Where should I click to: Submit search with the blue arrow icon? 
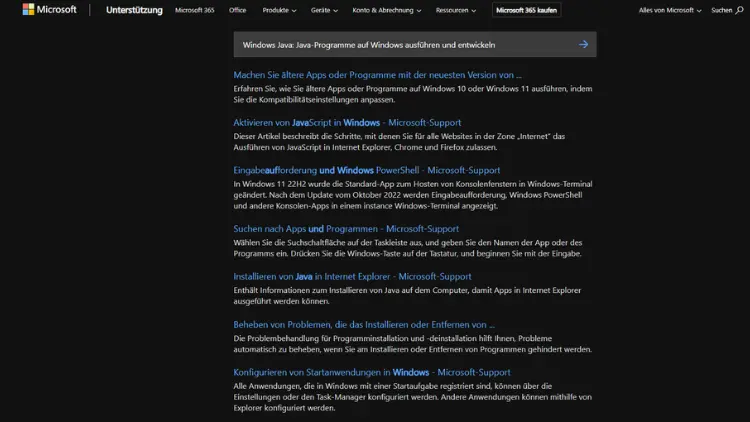point(583,44)
